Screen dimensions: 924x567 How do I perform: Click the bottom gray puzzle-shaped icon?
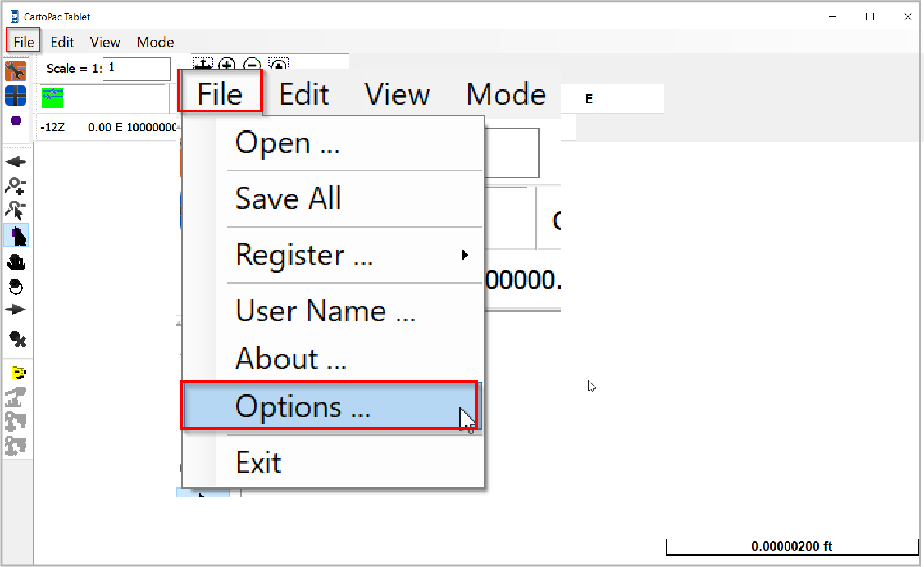click(16, 446)
